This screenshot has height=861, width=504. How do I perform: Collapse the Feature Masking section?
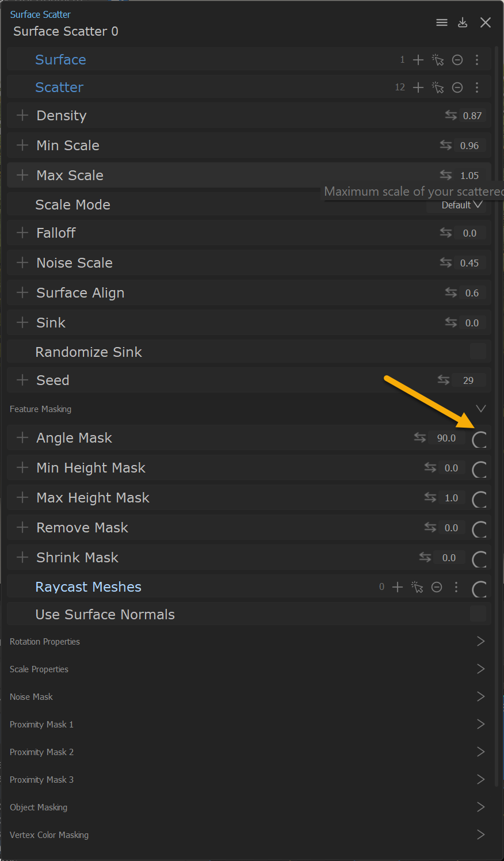(481, 409)
